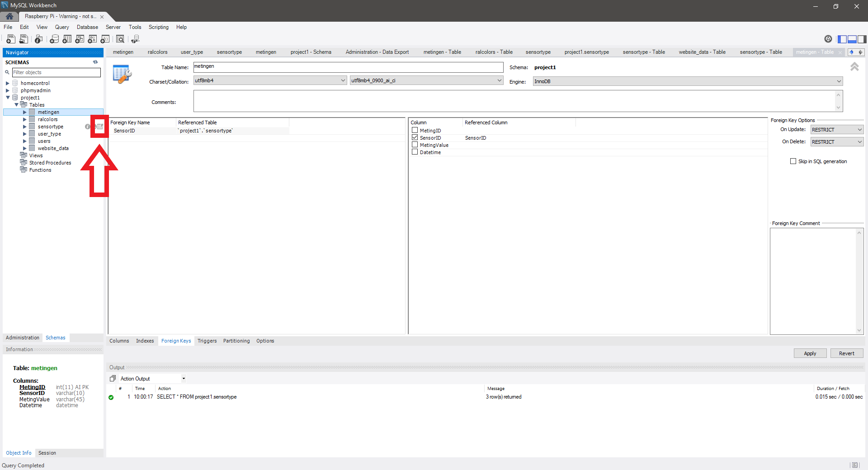This screenshot has height=470, width=868.
Task: Click the Revert button
Action: point(847,353)
